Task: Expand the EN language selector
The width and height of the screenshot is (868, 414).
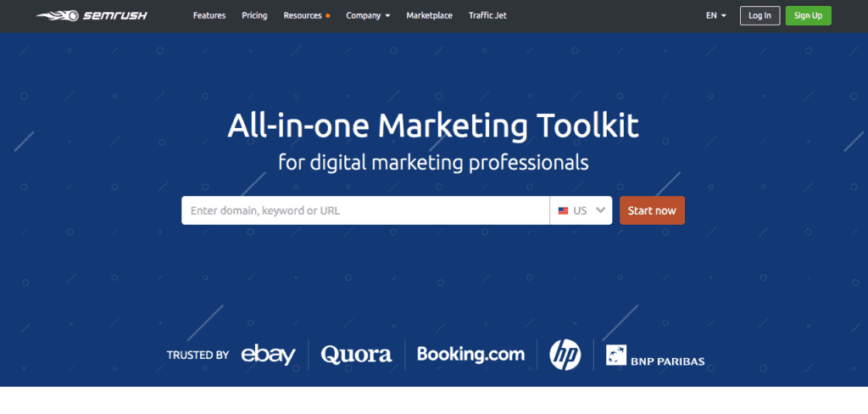Action: pos(715,15)
